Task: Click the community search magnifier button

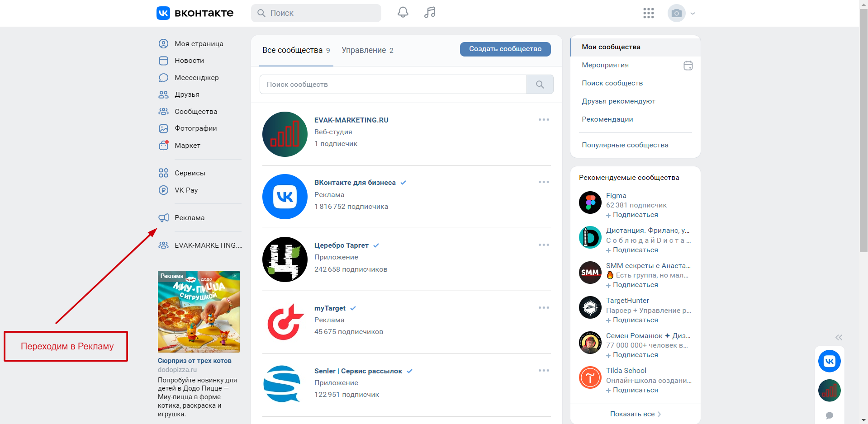Action: 540,85
